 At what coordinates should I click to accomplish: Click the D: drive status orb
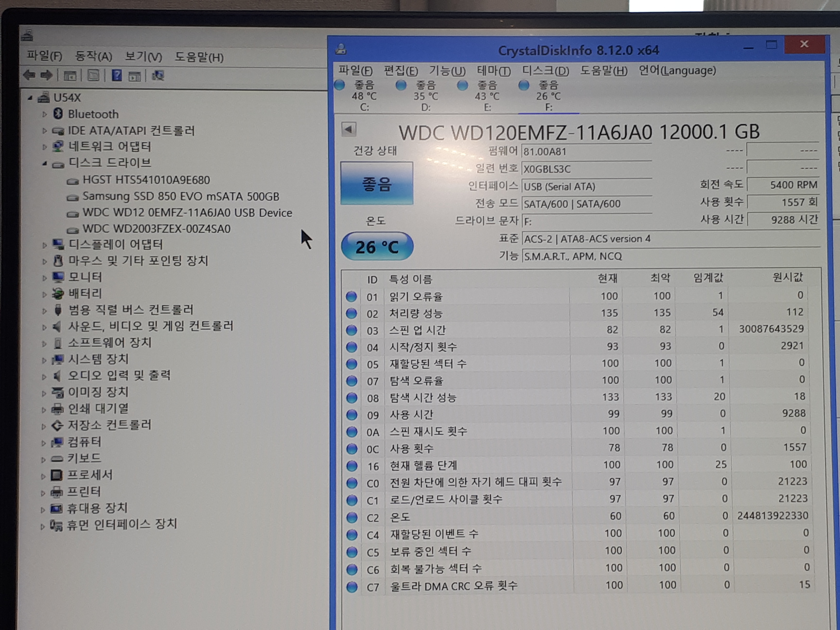(x=401, y=85)
